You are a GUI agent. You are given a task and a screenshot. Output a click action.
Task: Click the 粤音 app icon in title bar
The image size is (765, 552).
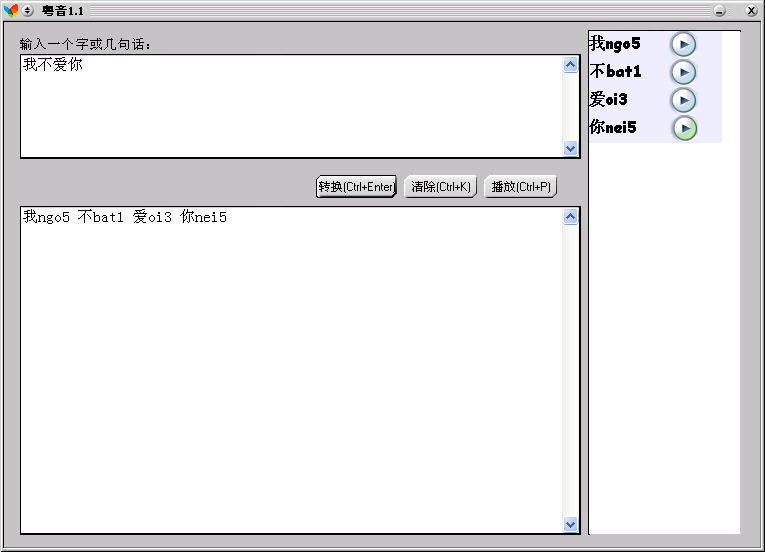point(11,10)
